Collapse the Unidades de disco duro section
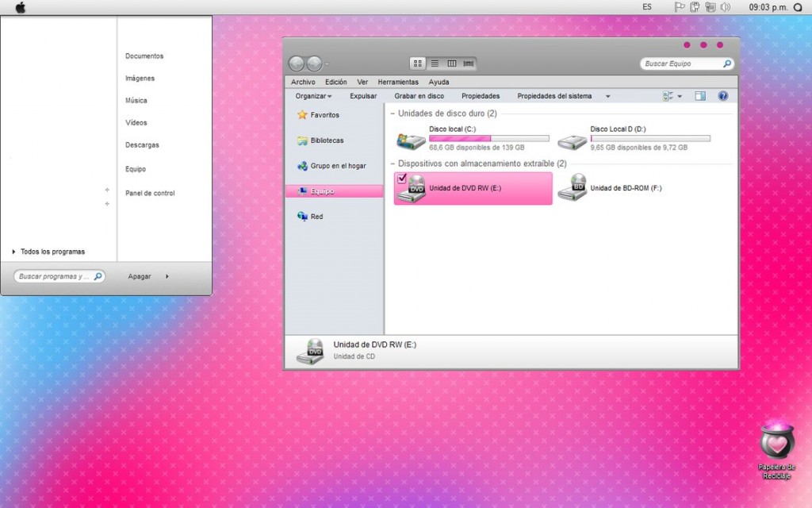This screenshot has height=508, width=812. pyautogui.click(x=394, y=114)
